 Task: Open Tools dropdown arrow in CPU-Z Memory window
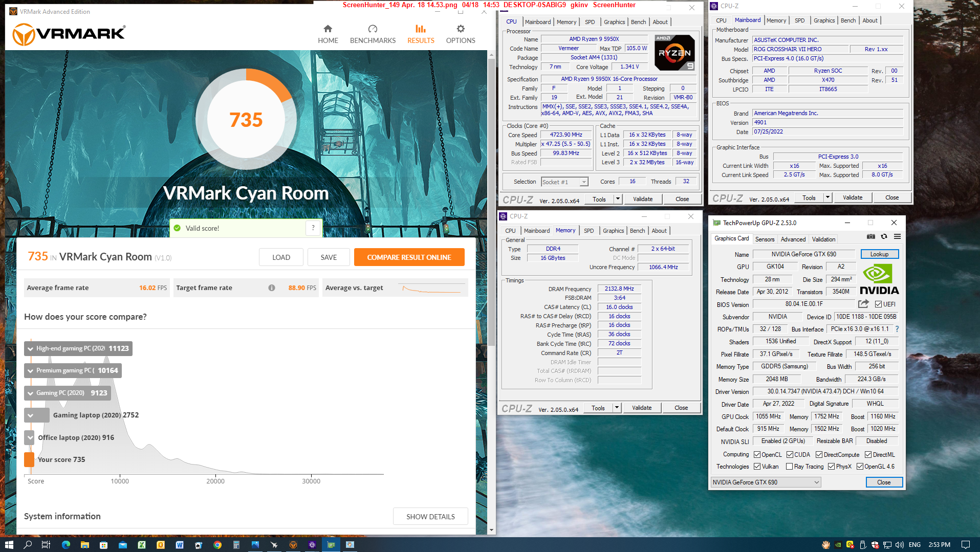617,408
